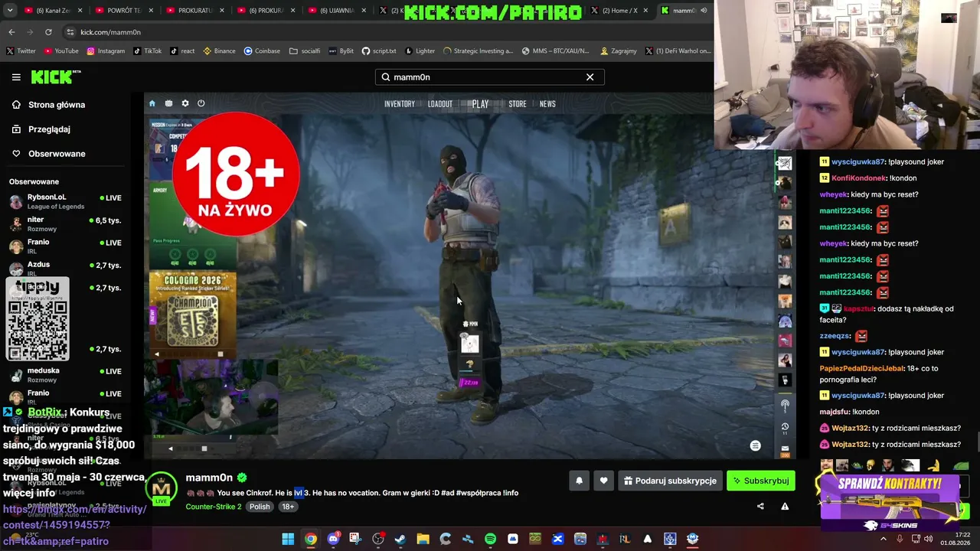The width and height of the screenshot is (980, 551).
Task: Open the Coinbase bookmark
Action: pos(262,51)
